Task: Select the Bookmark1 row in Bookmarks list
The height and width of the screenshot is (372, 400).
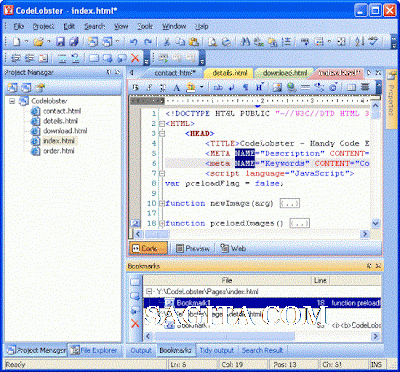Action: click(x=262, y=303)
